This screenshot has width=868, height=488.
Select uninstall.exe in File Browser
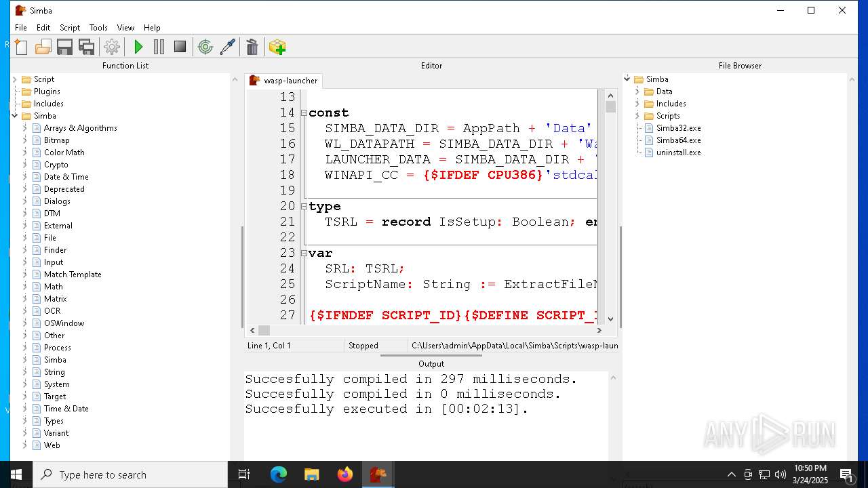(x=678, y=152)
